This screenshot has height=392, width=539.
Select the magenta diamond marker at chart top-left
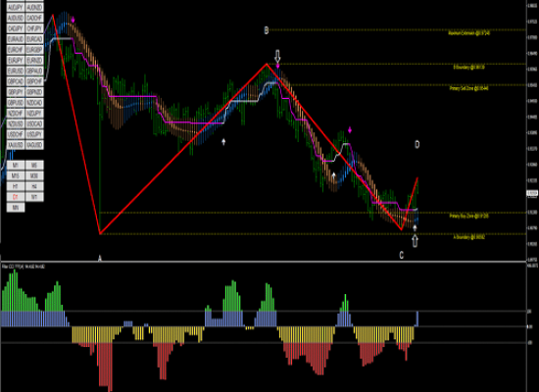(x=73, y=20)
